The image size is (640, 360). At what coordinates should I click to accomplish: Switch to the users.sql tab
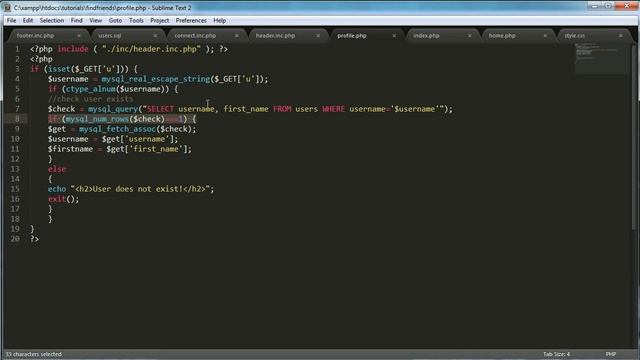[x=110, y=36]
